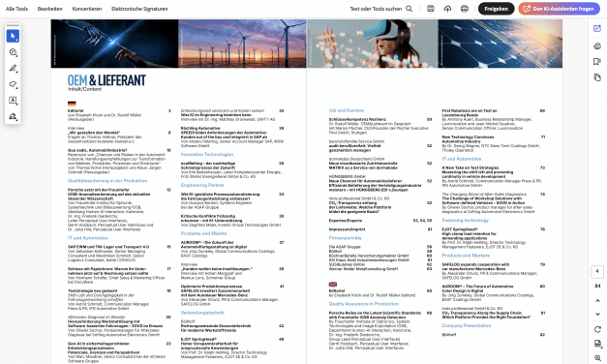Click the Qualitätssicherung in der Produktion heading
The width and height of the screenshot is (607, 364).
point(107,181)
